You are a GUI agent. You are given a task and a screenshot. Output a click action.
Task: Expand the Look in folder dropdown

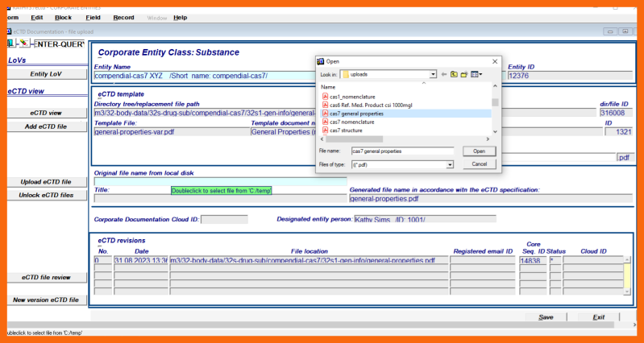[x=433, y=74]
